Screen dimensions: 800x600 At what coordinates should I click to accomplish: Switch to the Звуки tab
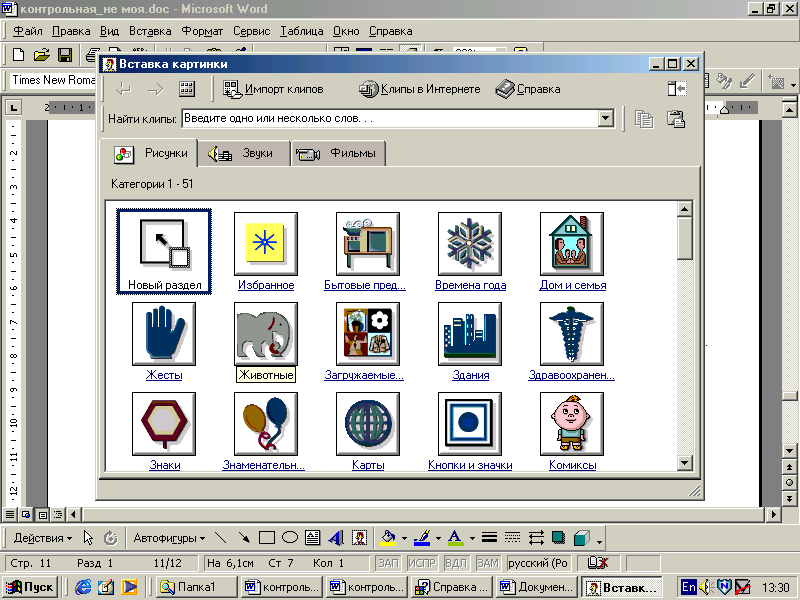(x=244, y=154)
